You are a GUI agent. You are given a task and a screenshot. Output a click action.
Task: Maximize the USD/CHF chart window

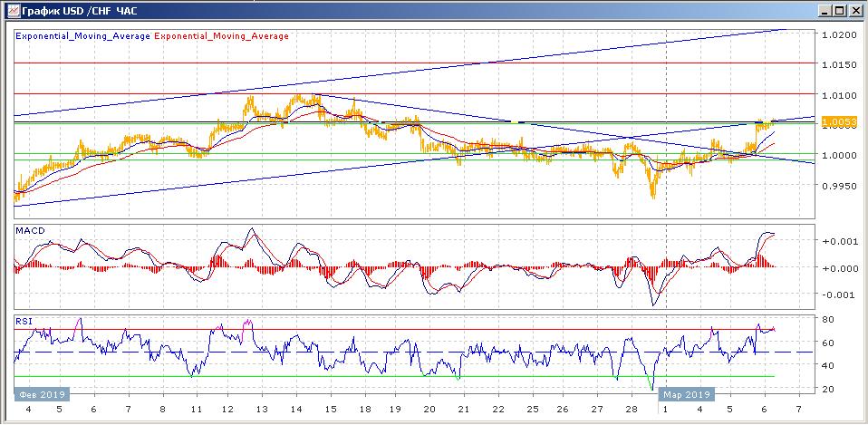coord(839,11)
